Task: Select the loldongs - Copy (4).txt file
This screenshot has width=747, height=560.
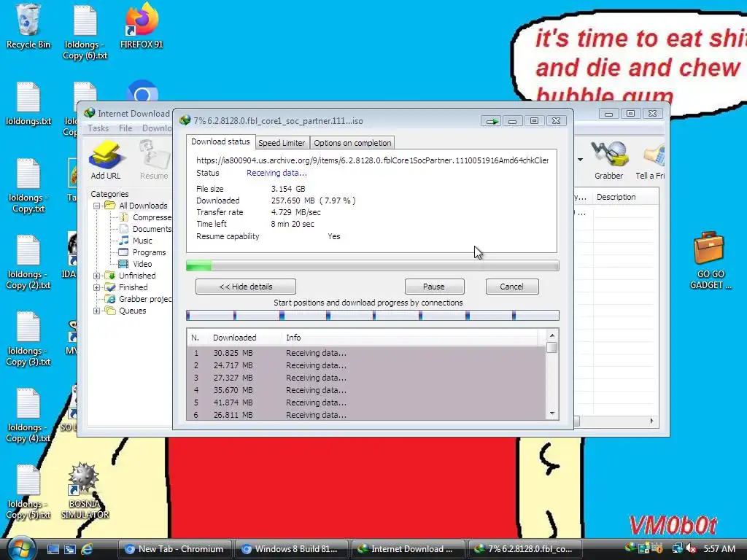Action: pyautogui.click(x=28, y=415)
